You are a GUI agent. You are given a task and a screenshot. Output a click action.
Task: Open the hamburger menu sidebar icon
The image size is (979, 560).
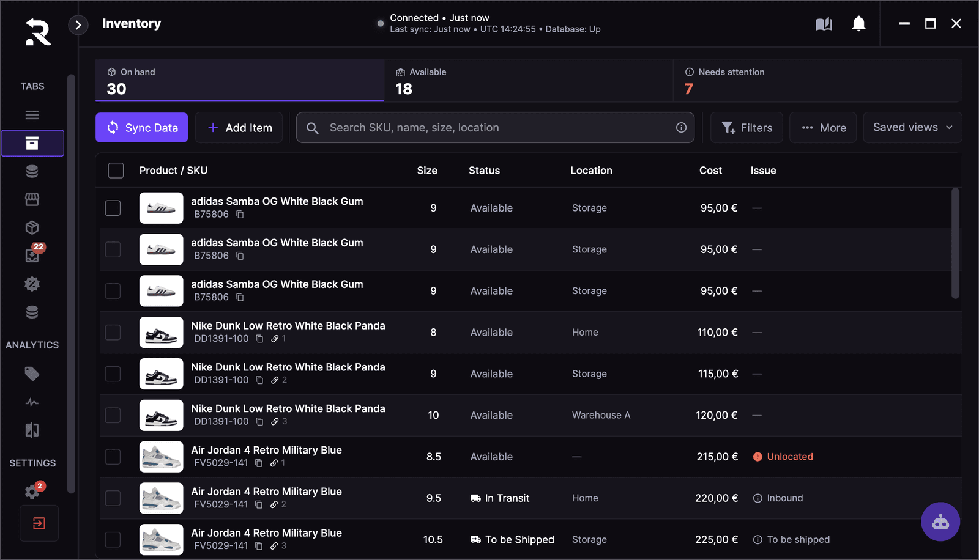pyautogui.click(x=32, y=115)
